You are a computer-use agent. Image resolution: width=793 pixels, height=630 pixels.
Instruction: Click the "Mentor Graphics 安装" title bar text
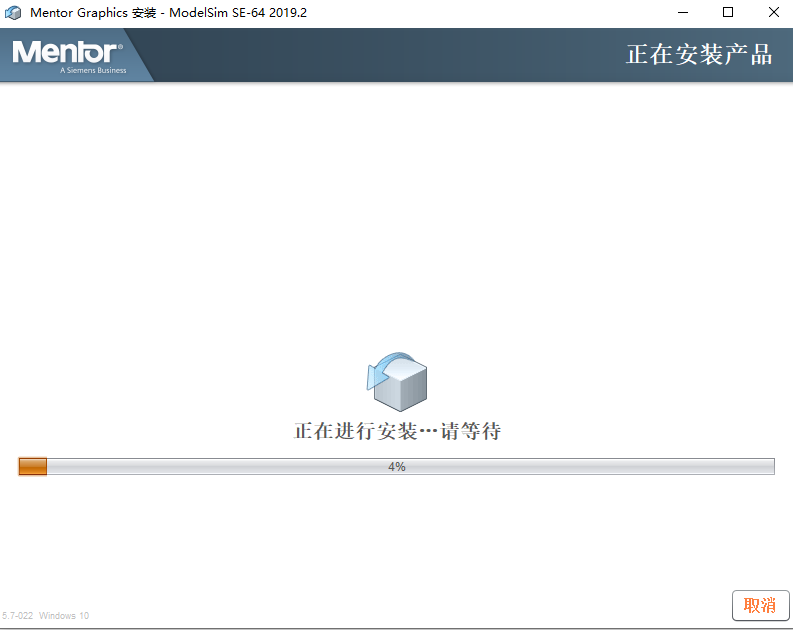pyautogui.click(x=92, y=13)
